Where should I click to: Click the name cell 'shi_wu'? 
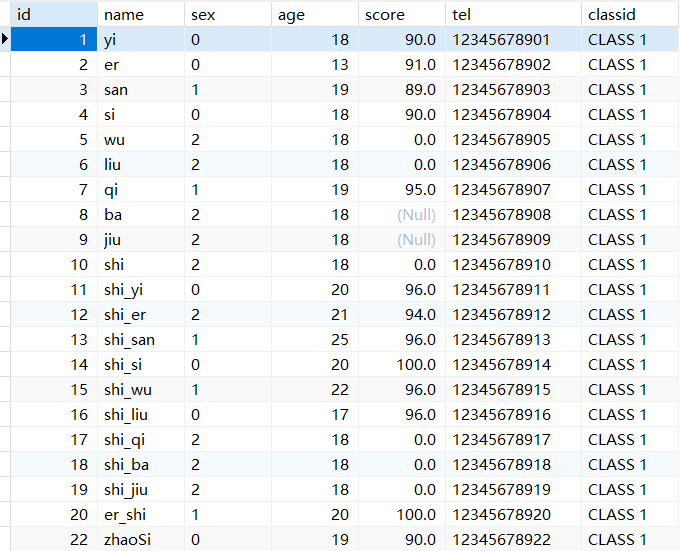coord(141,390)
